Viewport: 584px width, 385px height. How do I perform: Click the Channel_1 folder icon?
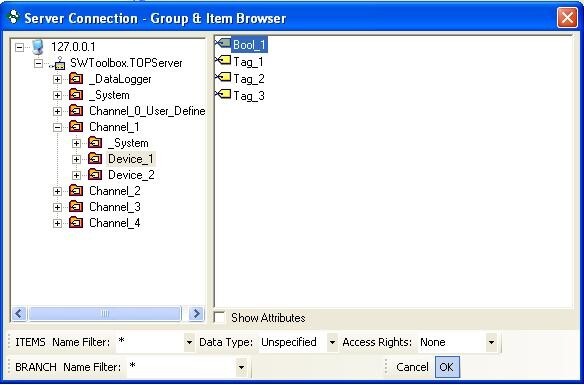click(76, 127)
